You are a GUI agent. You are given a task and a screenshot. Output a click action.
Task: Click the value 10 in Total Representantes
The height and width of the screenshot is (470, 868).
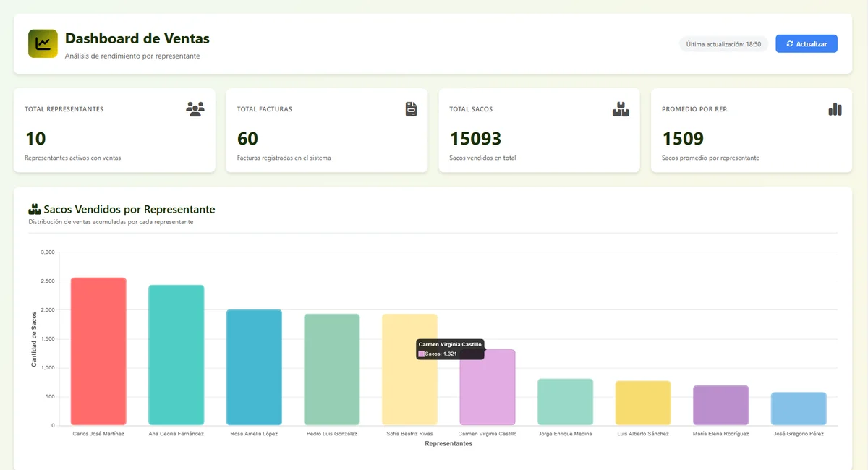[x=36, y=138]
